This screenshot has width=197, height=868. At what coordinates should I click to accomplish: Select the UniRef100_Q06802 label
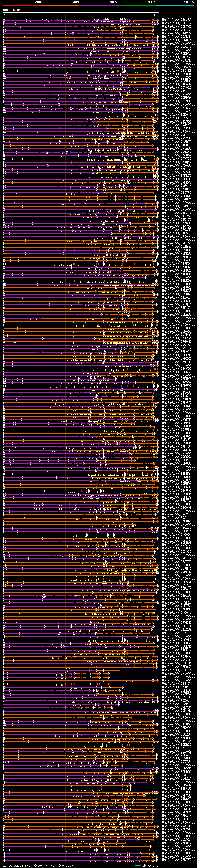177,155
